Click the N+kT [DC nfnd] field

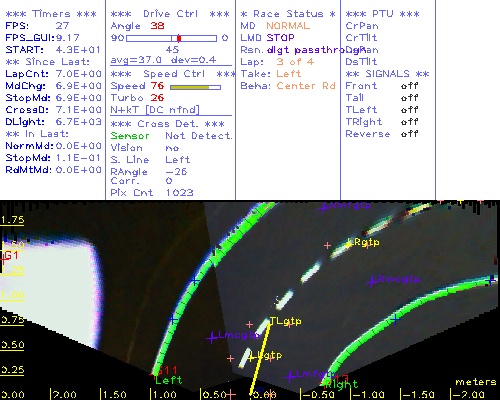click(x=155, y=110)
